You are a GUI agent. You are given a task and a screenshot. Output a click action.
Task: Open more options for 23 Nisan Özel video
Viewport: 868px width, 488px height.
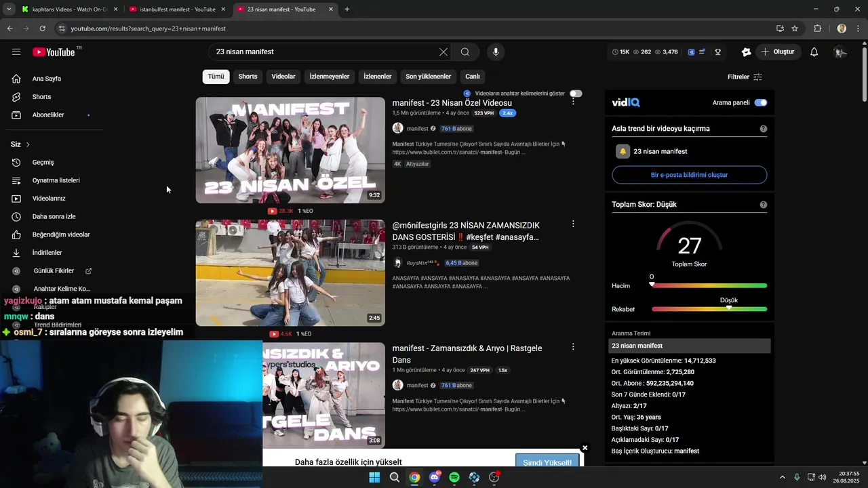point(573,101)
